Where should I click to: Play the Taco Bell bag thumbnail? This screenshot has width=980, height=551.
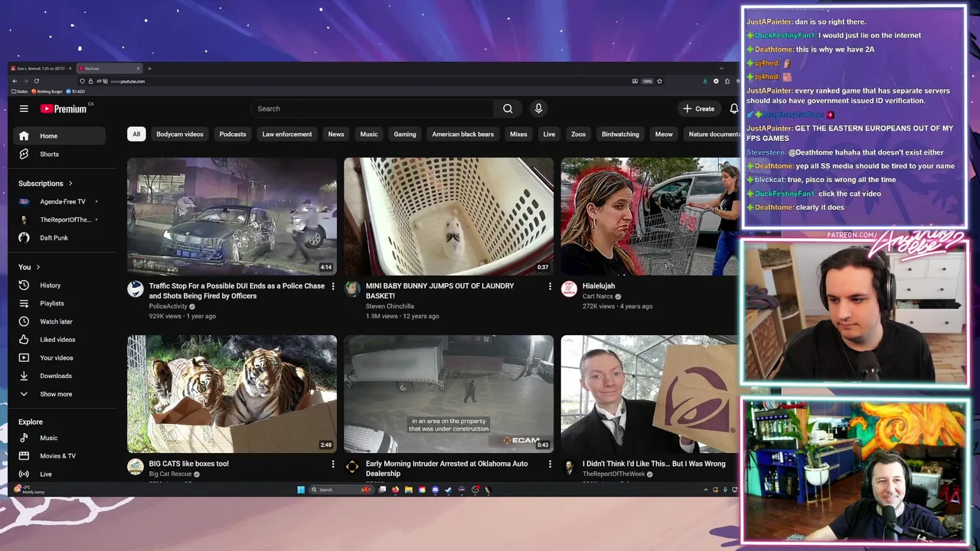[x=649, y=394]
